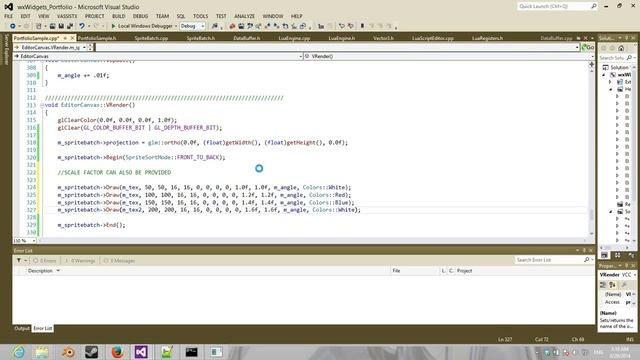Open the PROJECT menu

point(95,16)
